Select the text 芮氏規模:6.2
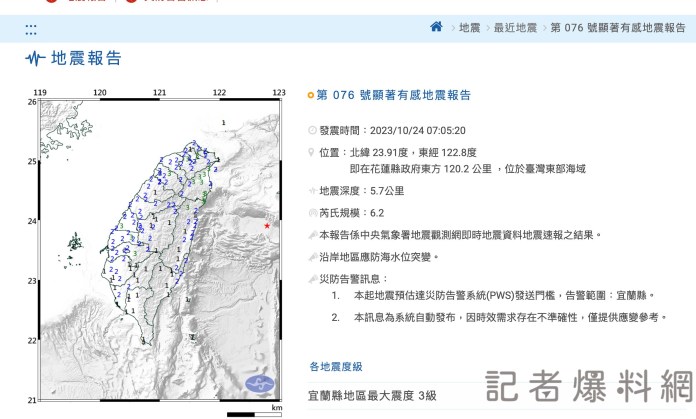 (352, 213)
